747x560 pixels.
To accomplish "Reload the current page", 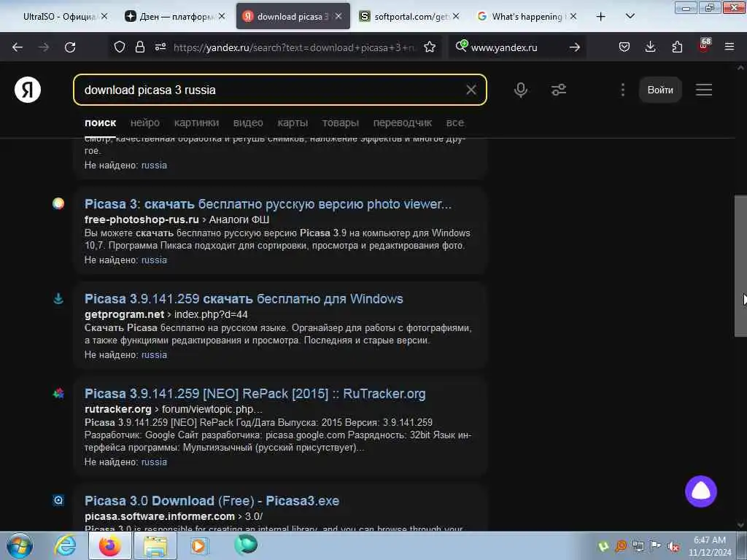I will [70, 47].
